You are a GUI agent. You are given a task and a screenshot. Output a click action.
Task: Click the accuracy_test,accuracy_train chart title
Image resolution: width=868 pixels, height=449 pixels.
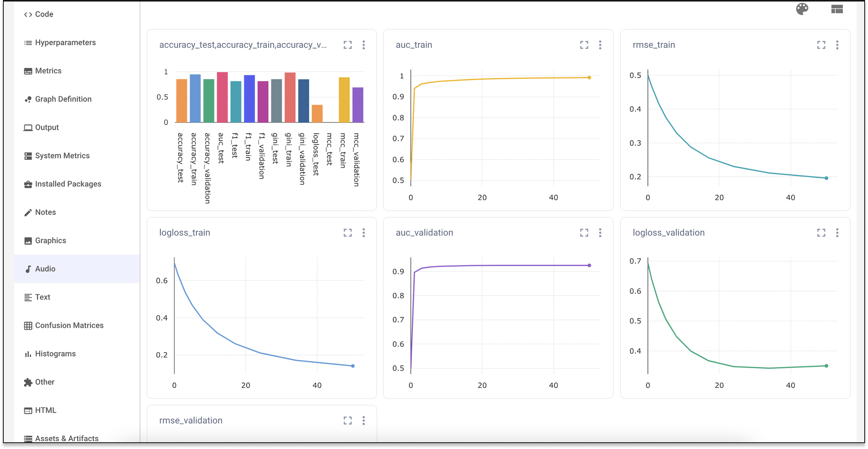pyautogui.click(x=243, y=45)
